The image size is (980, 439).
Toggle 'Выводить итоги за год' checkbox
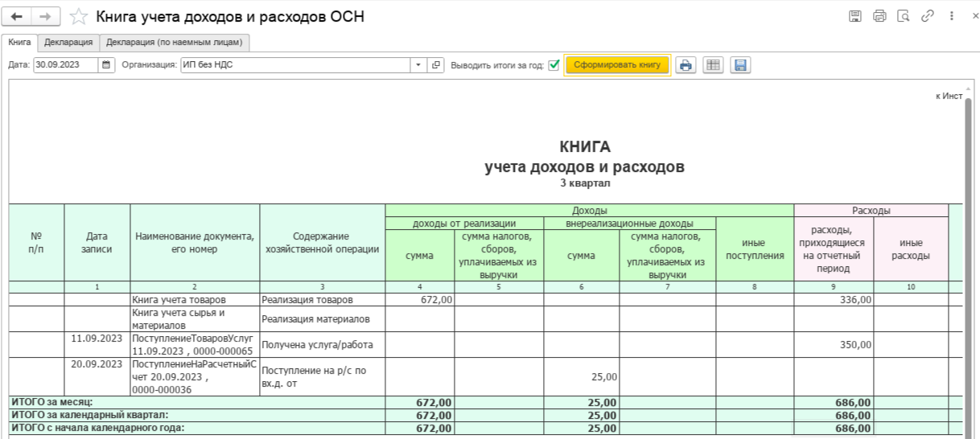pos(554,66)
